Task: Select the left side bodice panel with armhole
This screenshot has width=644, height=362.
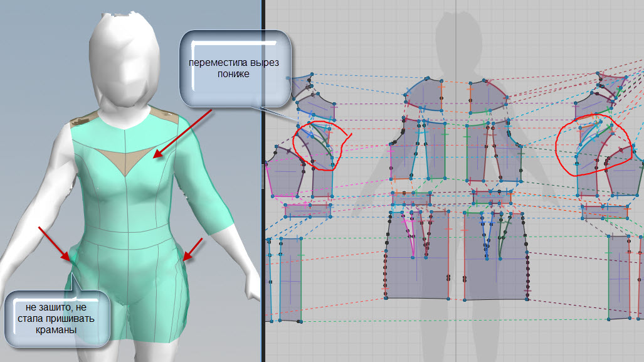Action: click(404, 150)
